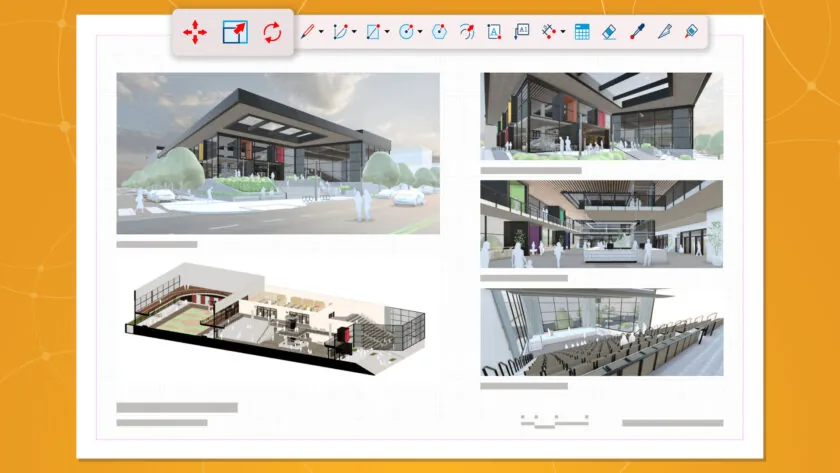The height and width of the screenshot is (473, 840).
Task: Select the Arc tool
Action: pos(341,32)
